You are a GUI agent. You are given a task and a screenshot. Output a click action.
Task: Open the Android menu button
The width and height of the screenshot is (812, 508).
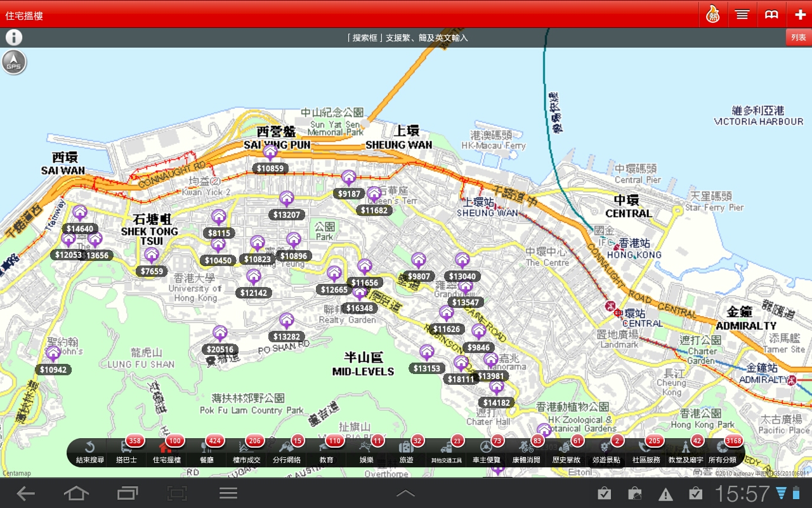click(x=228, y=493)
